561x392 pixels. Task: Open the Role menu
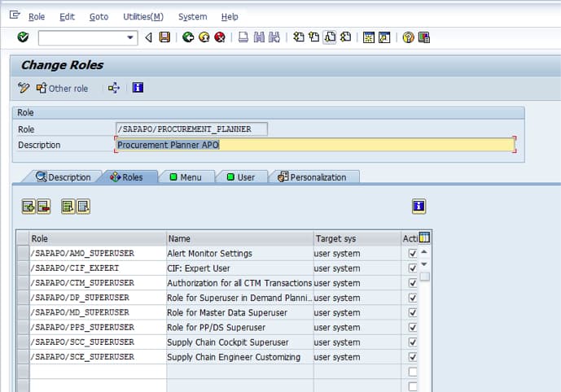(x=37, y=17)
